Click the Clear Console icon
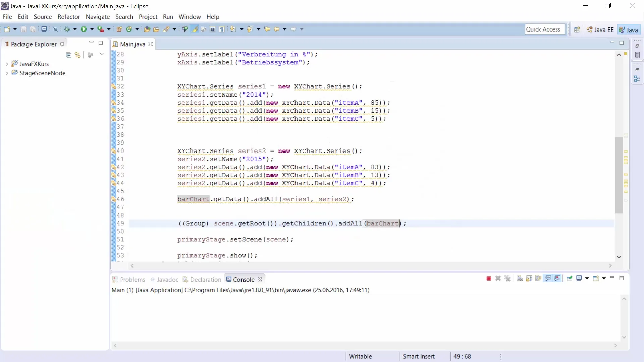Viewport: 644px width, 362px height. click(520, 278)
